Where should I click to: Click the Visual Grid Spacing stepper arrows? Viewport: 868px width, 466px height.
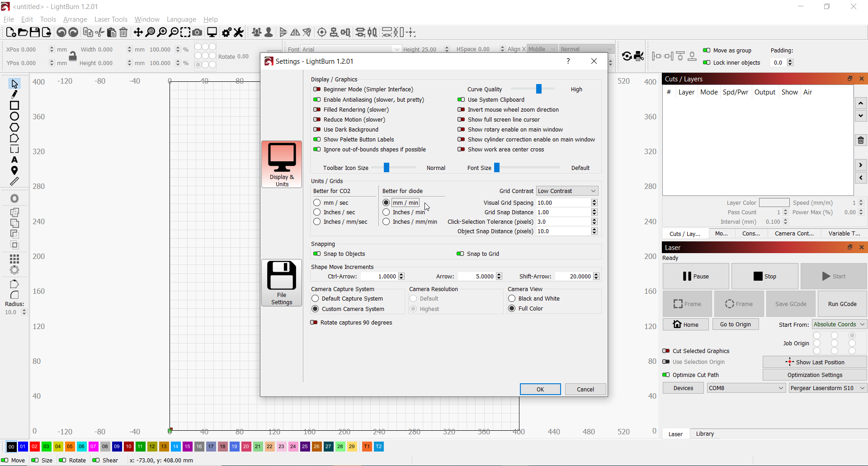[x=594, y=203]
